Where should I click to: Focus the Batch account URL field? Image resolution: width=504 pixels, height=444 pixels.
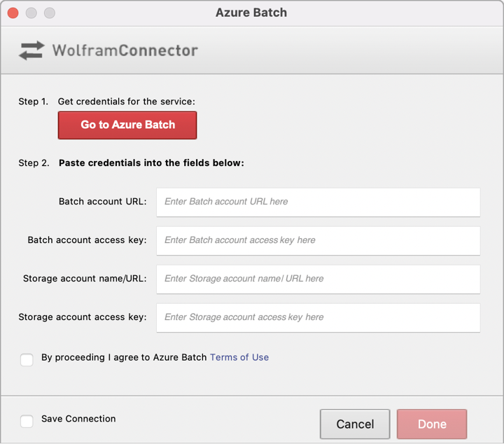(318, 202)
